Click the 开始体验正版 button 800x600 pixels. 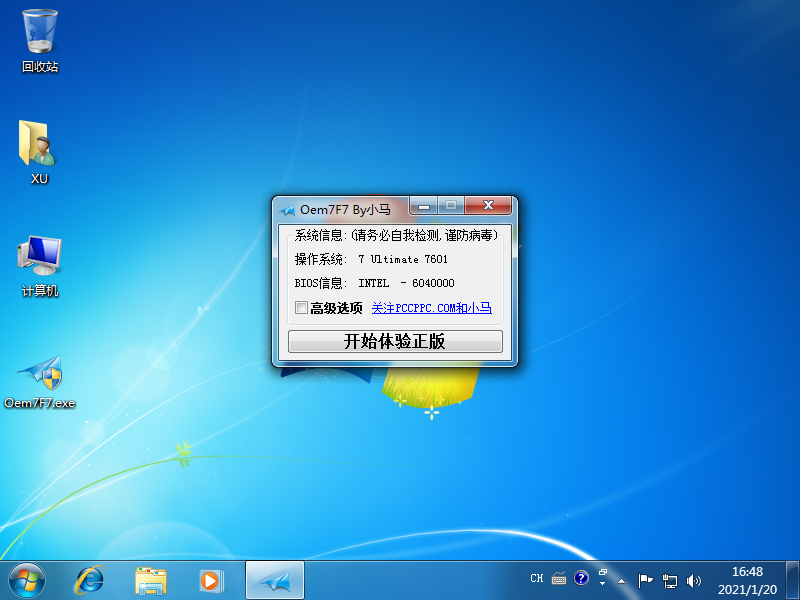coord(395,341)
